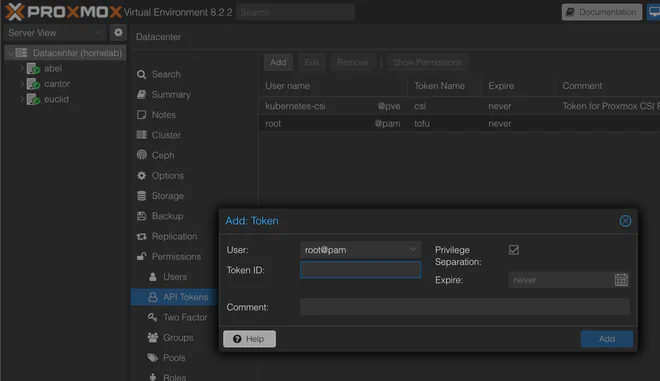Click the Permissions unlock icon
660x381 pixels.
[x=141, y=256]
